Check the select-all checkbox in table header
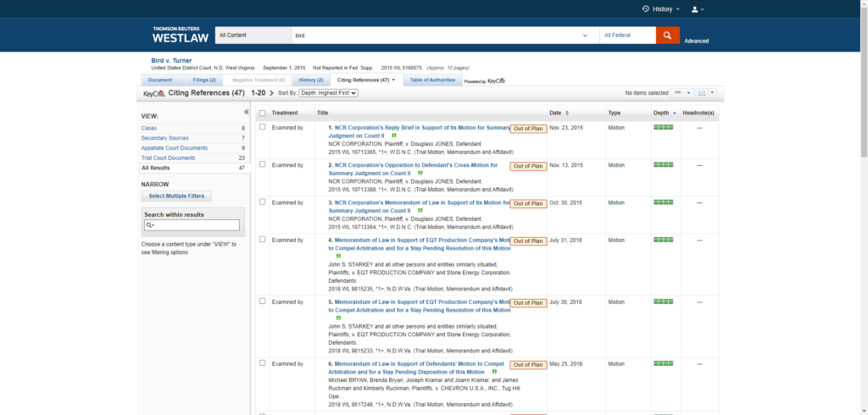868x415 pixels. tap(262, 113)
